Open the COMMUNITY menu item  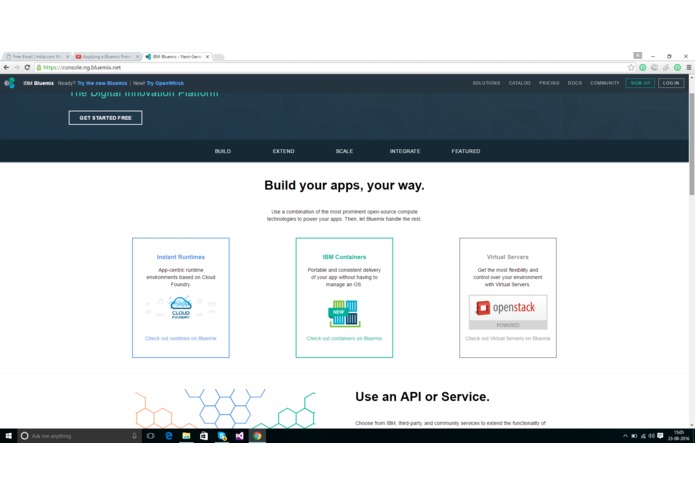click(x=605, y=83)
